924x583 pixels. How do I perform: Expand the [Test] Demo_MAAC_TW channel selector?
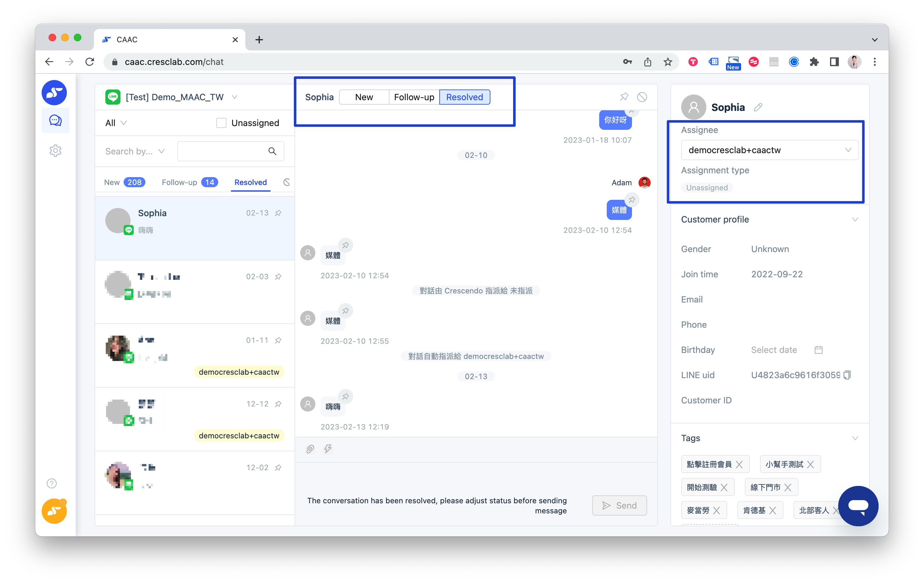point(234,97)
